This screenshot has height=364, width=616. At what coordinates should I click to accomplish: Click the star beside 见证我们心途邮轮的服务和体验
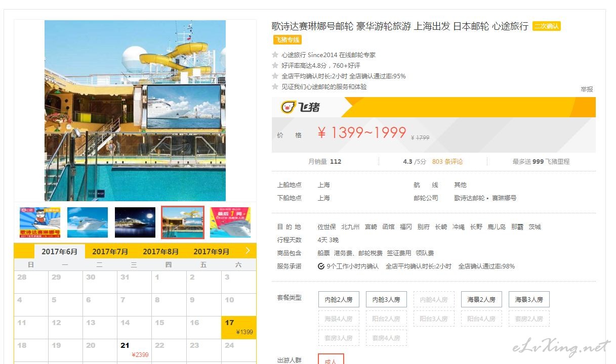click(275, 87)
